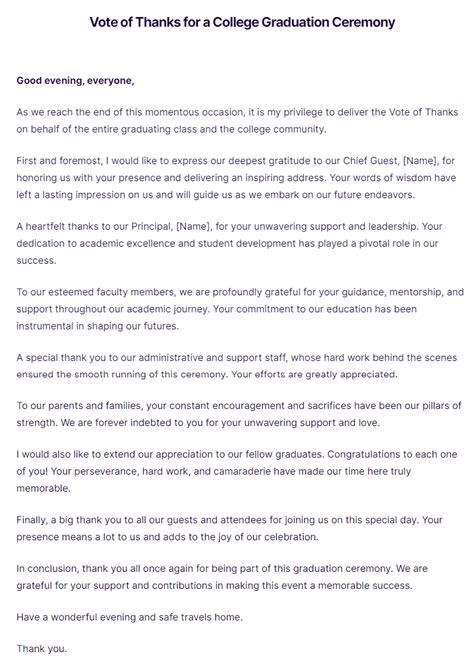Click the word 'Principal' in the third paragraph
Screen dimensions: 474x663
[151, 226]
